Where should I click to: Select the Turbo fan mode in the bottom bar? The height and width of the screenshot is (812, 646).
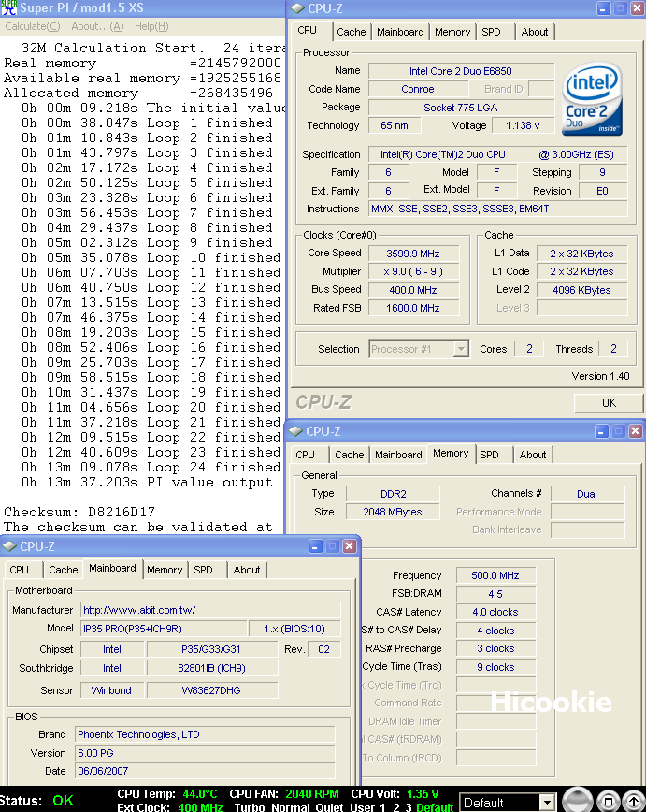point(250,806)
